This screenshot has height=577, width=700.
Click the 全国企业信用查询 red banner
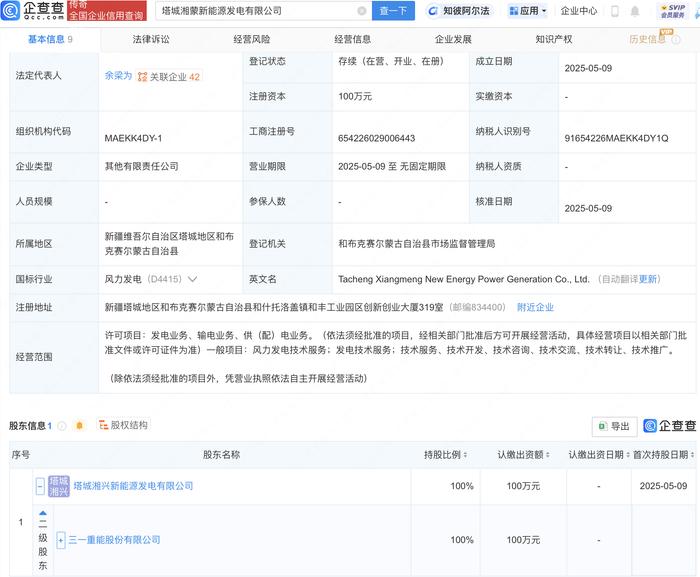(x=107, y=11)
